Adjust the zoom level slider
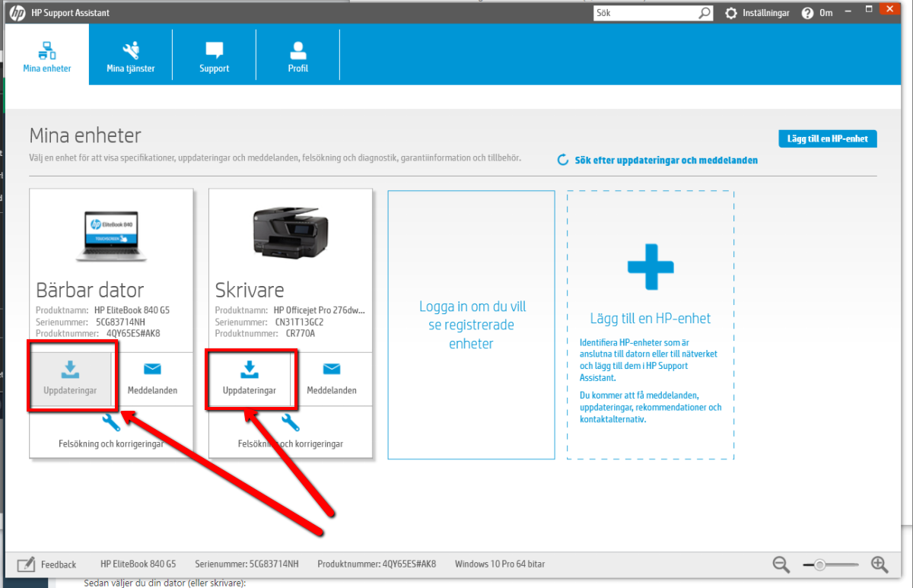Viewport: 913px width, 588px height. (832, 564)
